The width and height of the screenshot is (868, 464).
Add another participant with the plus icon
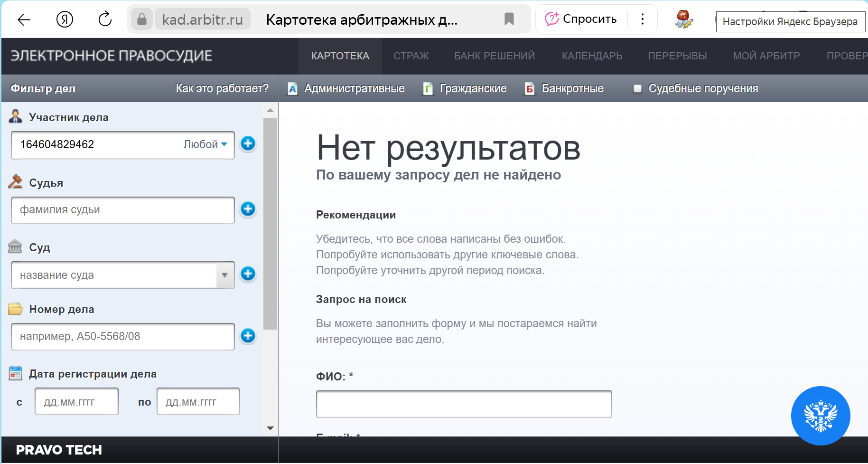tap(248, 143)
